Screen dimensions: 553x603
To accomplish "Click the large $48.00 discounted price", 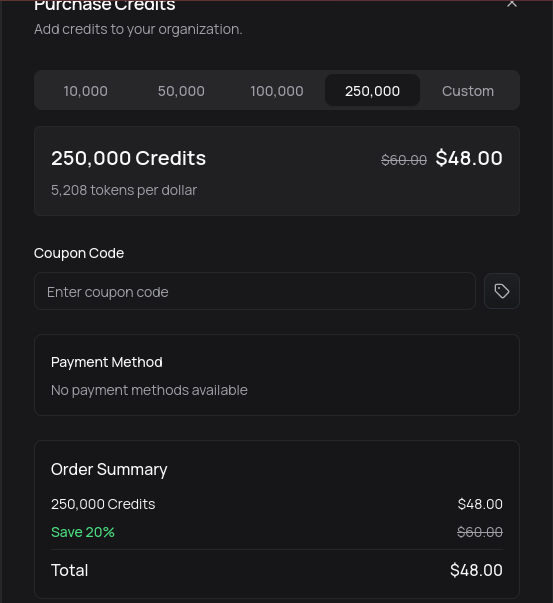I will point(469,158).
